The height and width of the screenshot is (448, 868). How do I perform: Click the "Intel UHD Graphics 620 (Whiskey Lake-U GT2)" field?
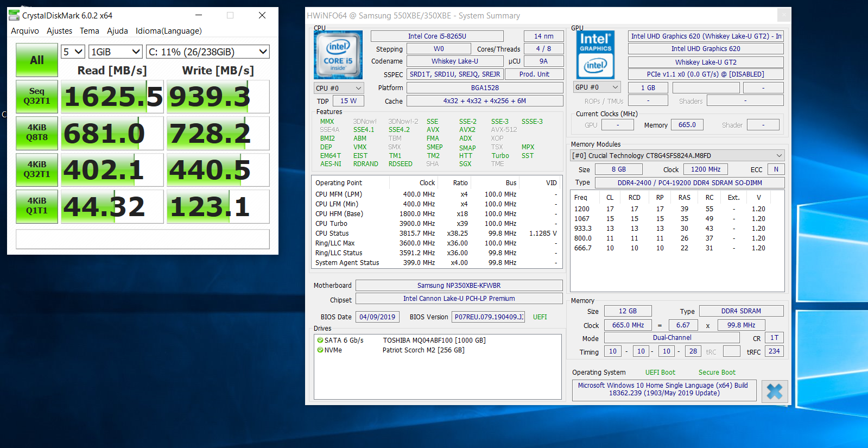coord(706,36)
